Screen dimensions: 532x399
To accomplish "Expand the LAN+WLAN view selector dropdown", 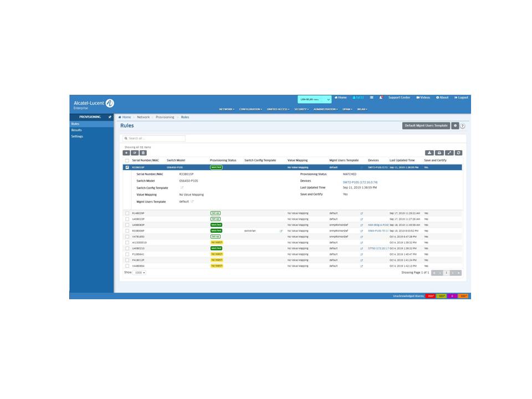I will coord(315,100).
